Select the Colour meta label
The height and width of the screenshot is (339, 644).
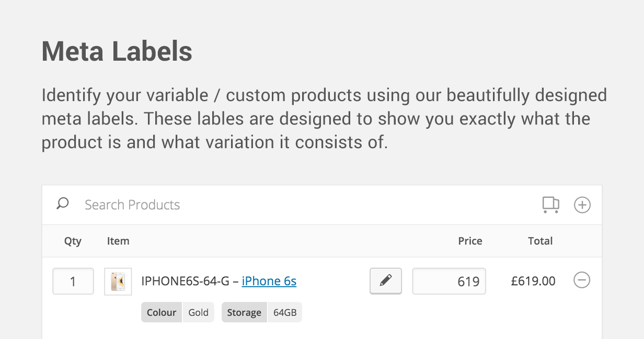162,312
